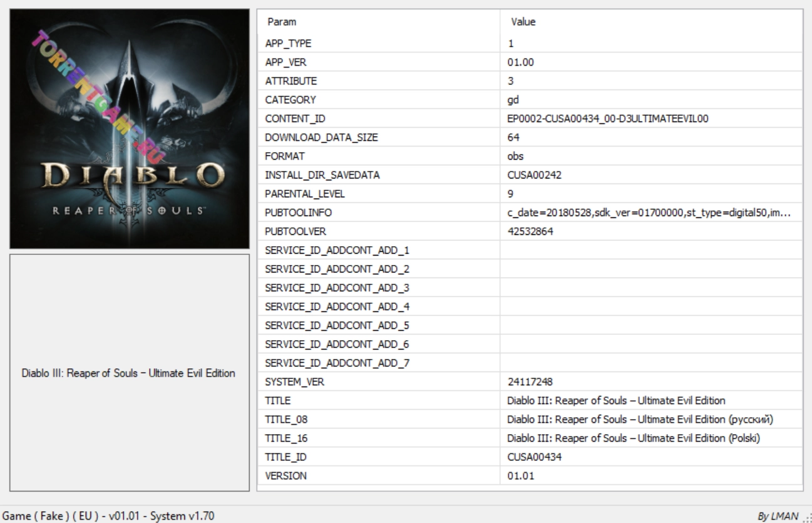The width and height of the screenshot is (812, 523).
Task: Click the Diablo Reaper of Souls cover image
Action: [129, 129]
